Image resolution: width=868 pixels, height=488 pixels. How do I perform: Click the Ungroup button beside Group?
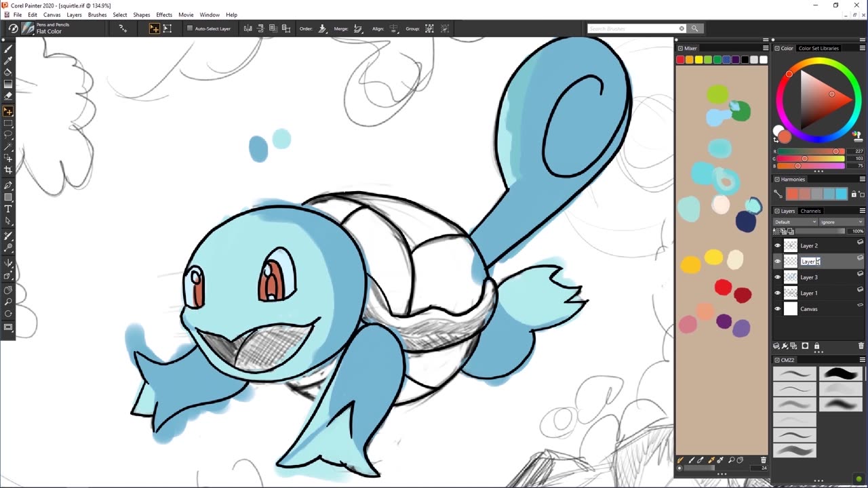tap(445, 28)
